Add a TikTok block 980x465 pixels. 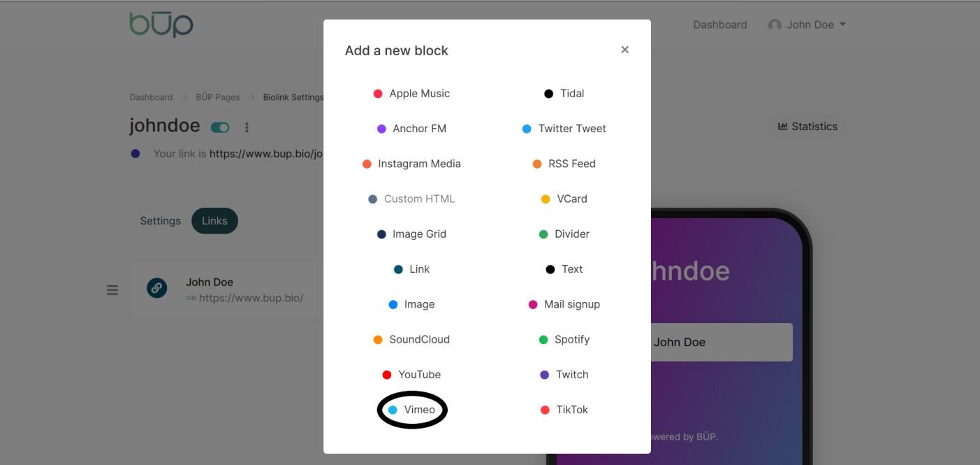(564, 410)
